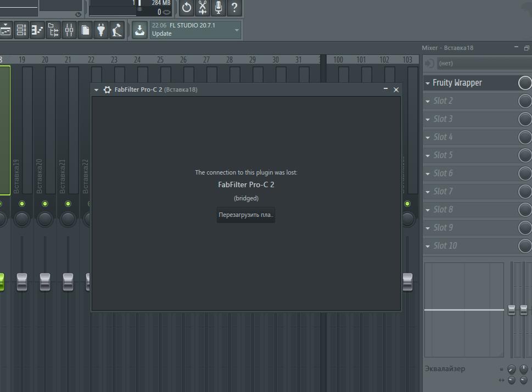The image size is (532, 392).
Task: Click the 284 MB memory readout
Action: (161, 3)
